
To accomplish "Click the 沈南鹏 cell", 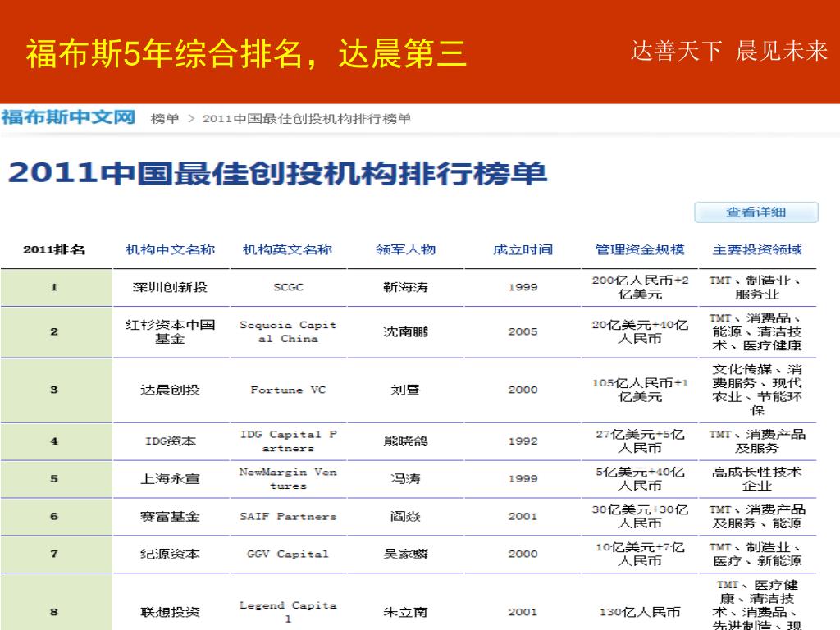I will point(405,331).
